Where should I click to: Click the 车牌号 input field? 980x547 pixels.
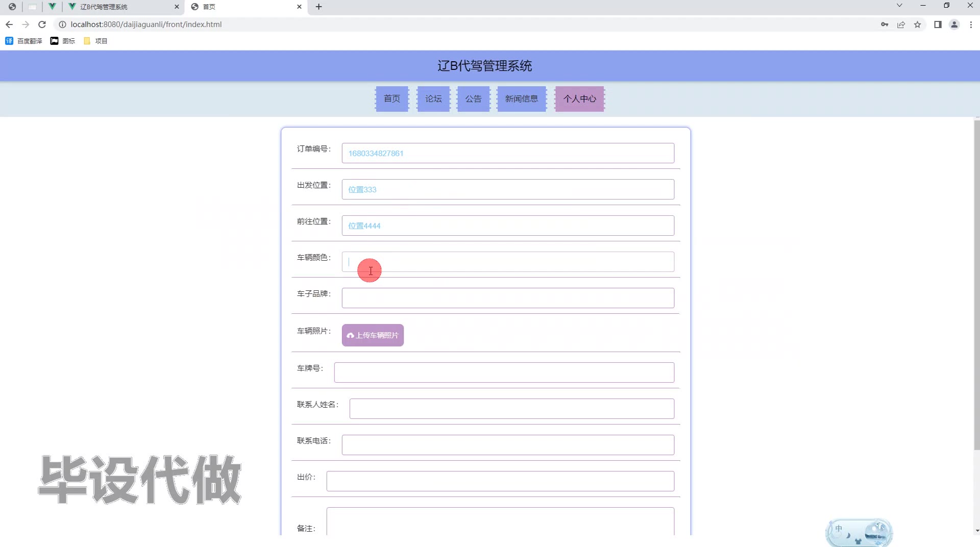click(504, 372)
